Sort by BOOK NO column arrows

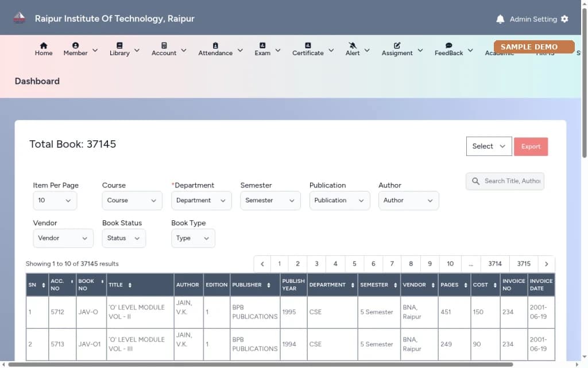pyautogui.click(x=102, y=281)
